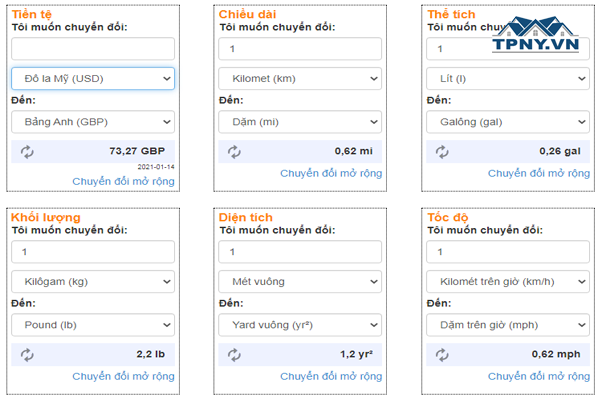This screenshot has height=400, width=600.
Task: Open the Yard vuông (yr²) dropdown
Action: [299, 324]
